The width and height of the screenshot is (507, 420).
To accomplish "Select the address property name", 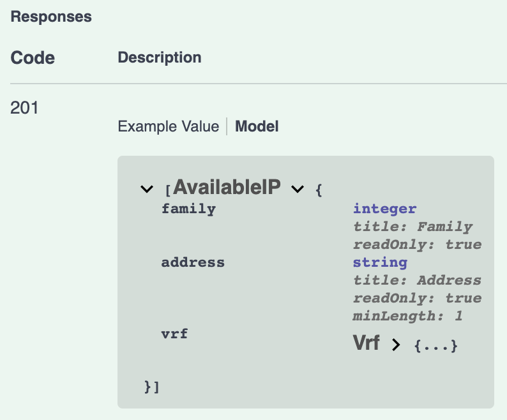I will pos(193,262).
